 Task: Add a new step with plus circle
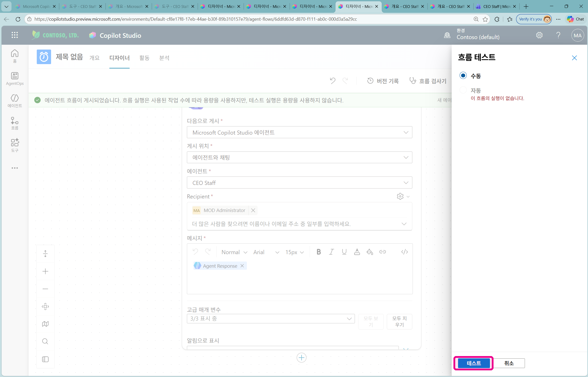[302, 358]
